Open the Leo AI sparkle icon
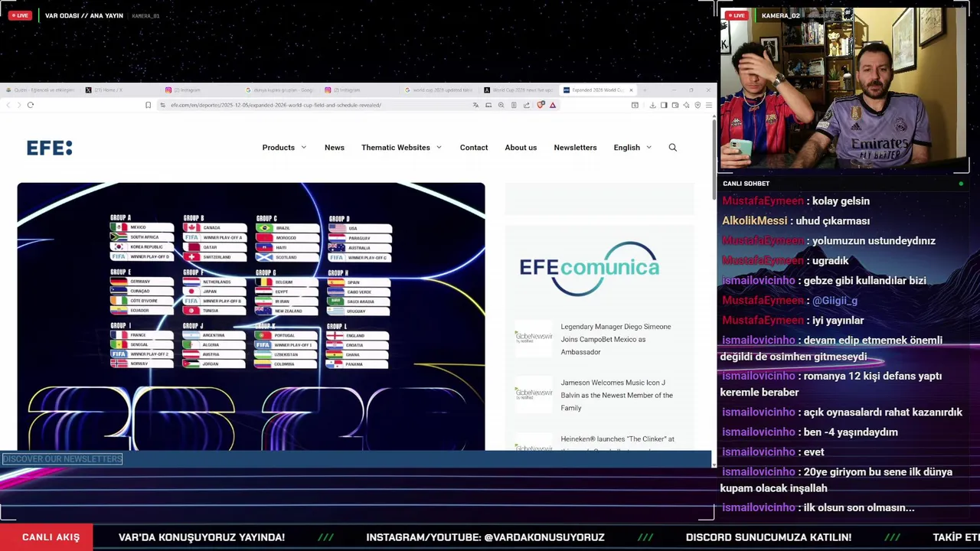The height and width of the screenshot is (551, 980). pos(687,105)
